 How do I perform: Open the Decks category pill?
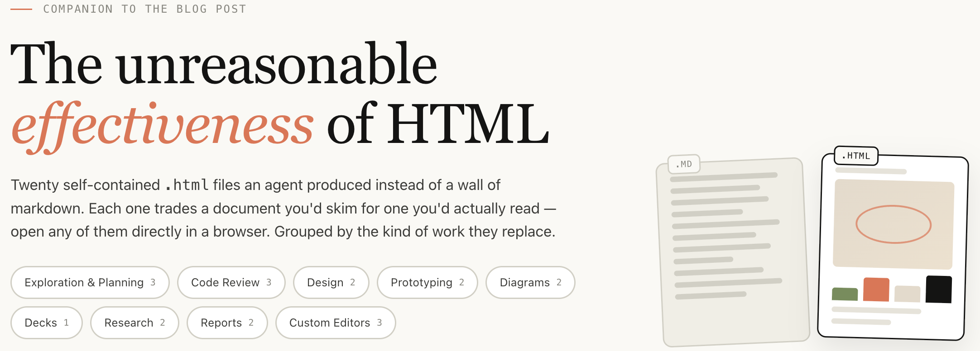(x=47, y=323)
